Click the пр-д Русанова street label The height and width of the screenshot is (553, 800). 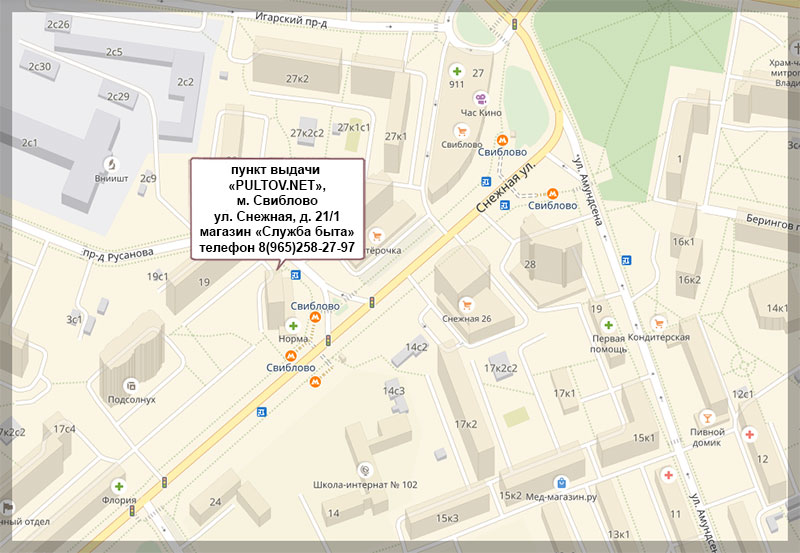119,251
